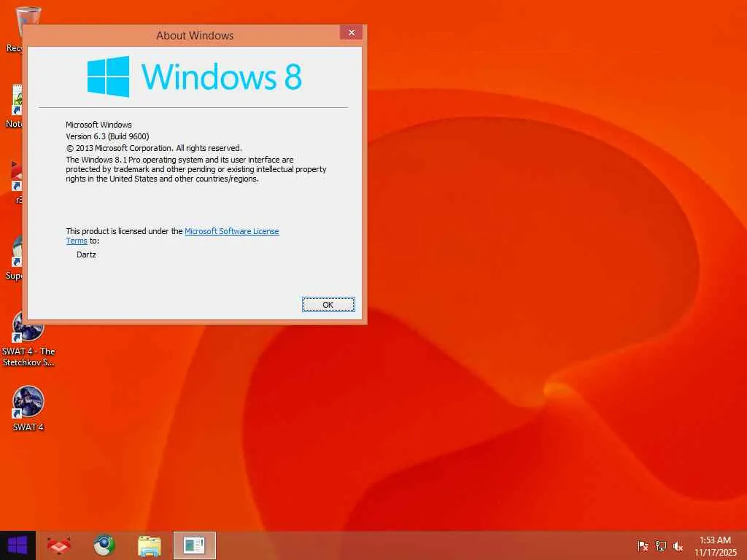The image size is (747, 560).
Task: Select SWAT 4 - The Stetchkov Syndicate shortcut
Action: [28, 338]
